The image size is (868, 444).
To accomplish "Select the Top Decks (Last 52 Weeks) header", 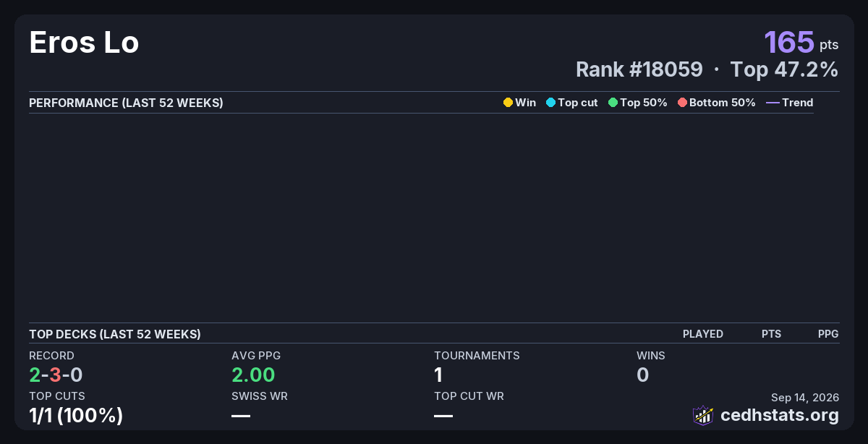I will tap(115, 334).
